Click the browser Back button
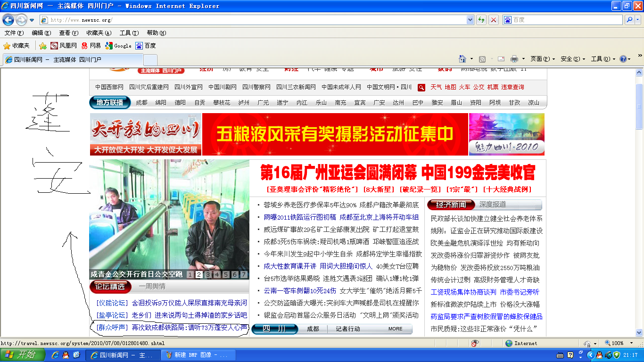The height and width of the screenshot is (362, 644). click(8, 20)
